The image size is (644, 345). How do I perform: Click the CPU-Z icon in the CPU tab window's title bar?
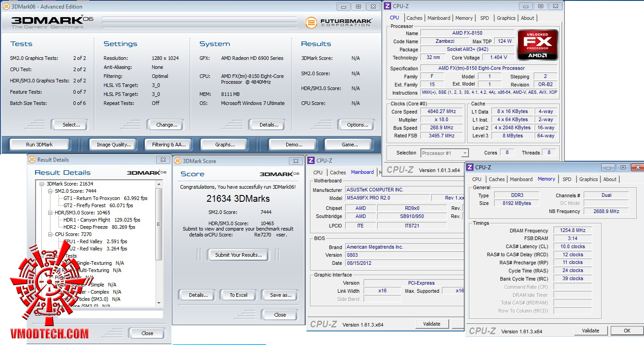(387, 6)
